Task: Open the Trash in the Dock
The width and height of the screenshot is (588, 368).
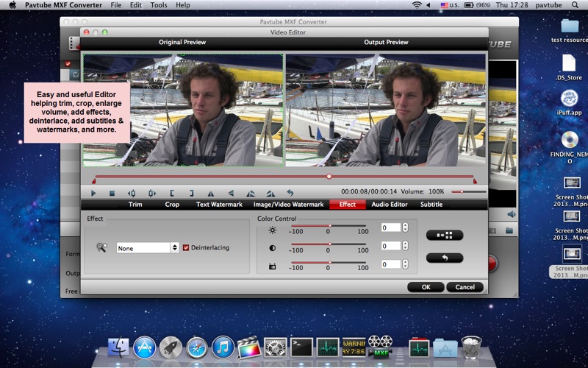Action: point(472,347)
